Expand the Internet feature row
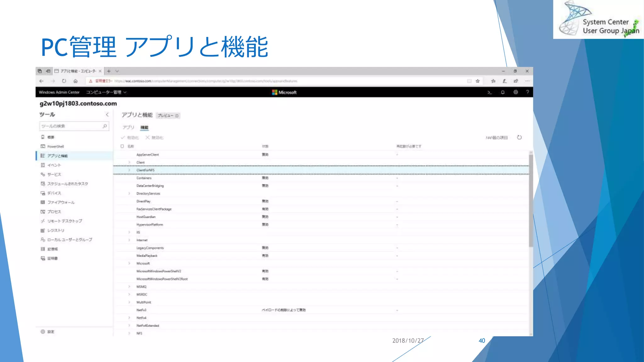Screen dimensions: 644x362 click(x=129, y=240)
